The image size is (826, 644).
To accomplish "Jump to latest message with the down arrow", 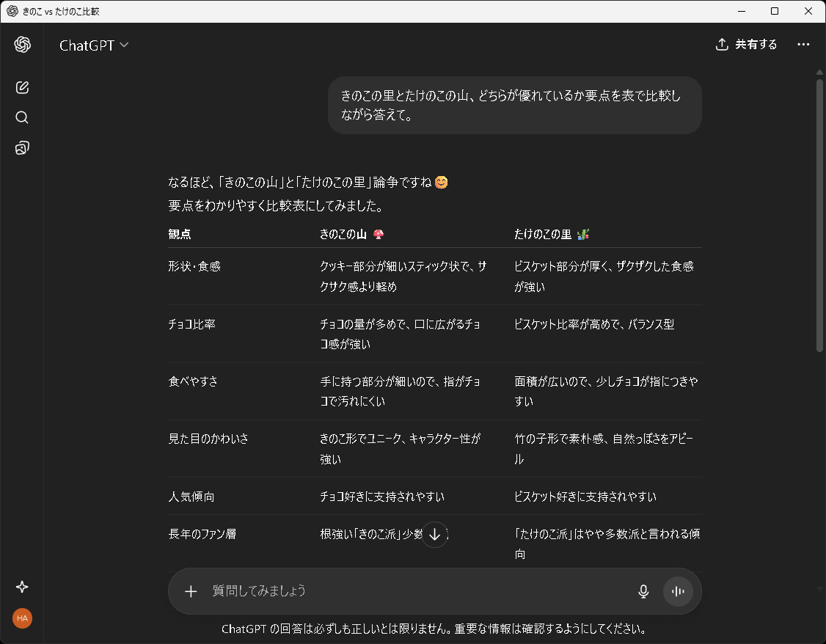I will [x=434, y=535].
